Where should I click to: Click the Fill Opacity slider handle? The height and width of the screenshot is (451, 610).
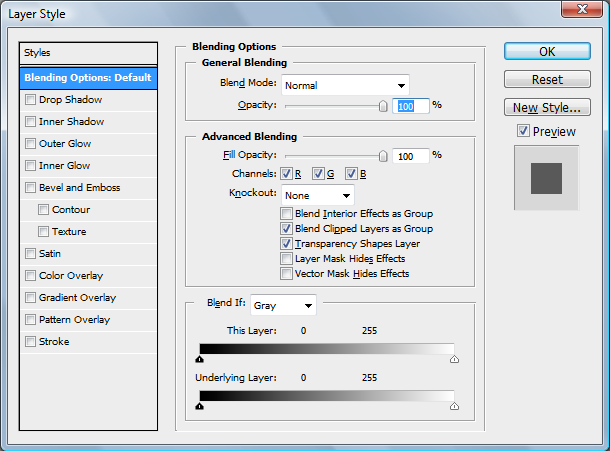[x=383, y=156]
